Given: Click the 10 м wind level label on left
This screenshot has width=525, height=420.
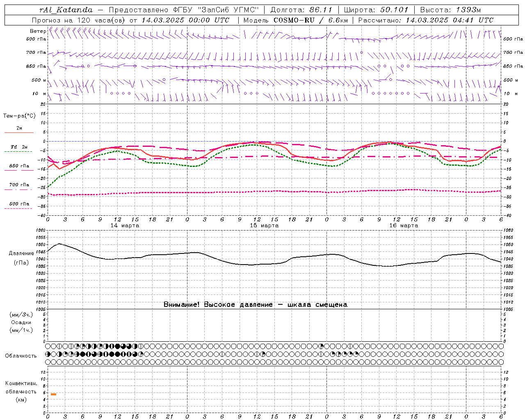Looking at the screenshot, I should pyautogui.click(x=39, y=94).
